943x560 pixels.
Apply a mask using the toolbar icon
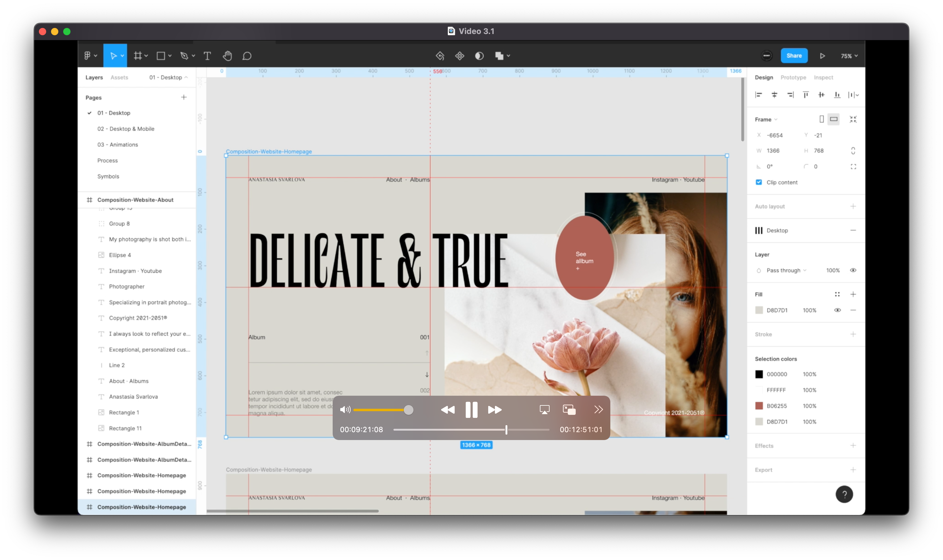(479, 56)
